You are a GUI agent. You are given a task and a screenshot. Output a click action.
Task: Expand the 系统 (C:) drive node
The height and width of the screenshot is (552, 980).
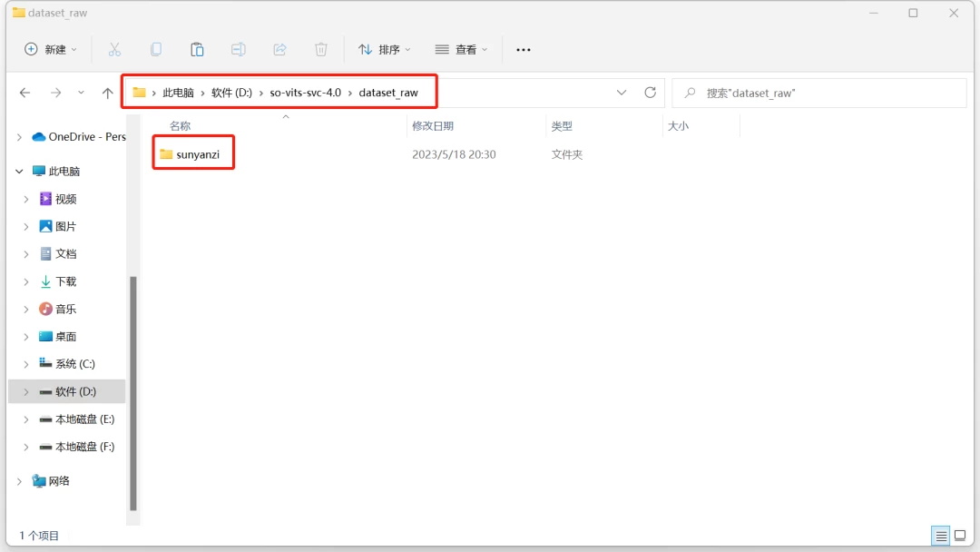point(26,364)
